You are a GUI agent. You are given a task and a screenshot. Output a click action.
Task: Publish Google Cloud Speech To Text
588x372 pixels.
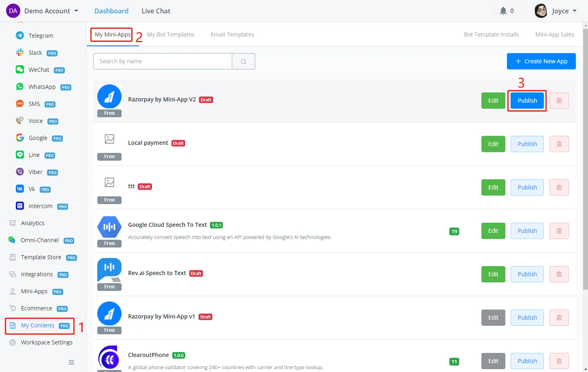(x=527, y=231)
